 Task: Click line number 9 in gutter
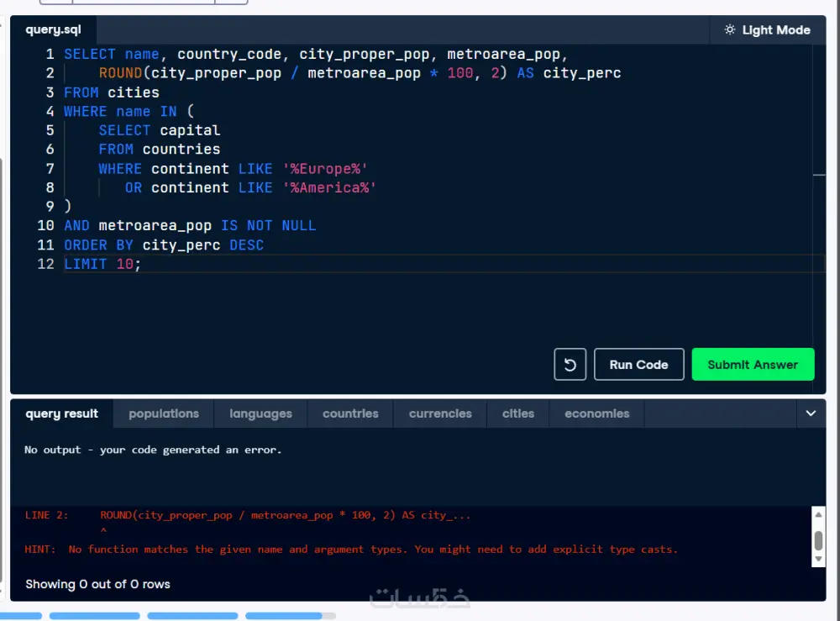tap(50, 206)
